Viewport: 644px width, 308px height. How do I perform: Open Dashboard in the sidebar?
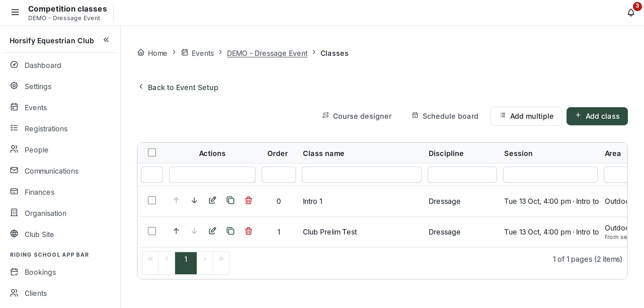tap(60, 65)
